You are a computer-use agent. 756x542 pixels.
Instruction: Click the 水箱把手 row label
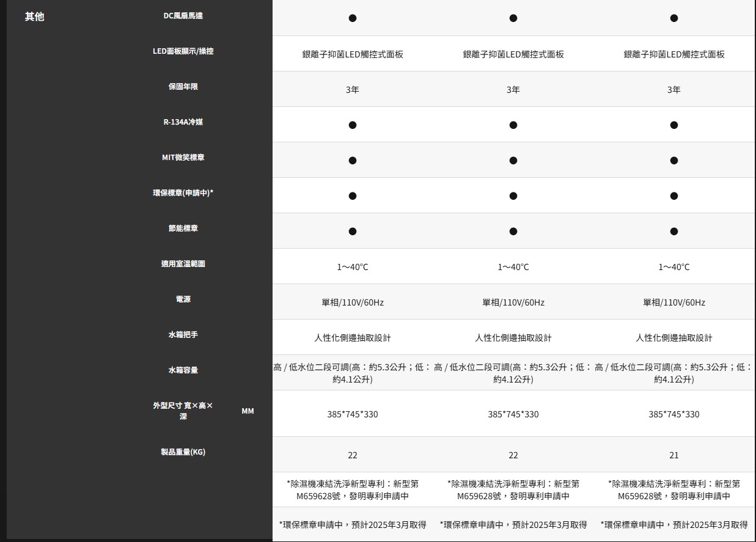tap(183, 335)
